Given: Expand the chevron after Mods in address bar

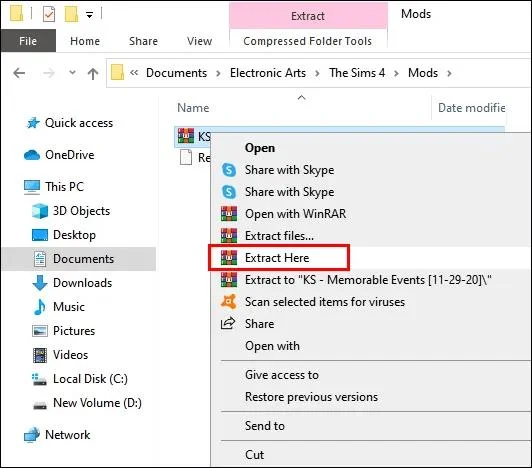Looking at the screenshot, I should pos(449,73).
